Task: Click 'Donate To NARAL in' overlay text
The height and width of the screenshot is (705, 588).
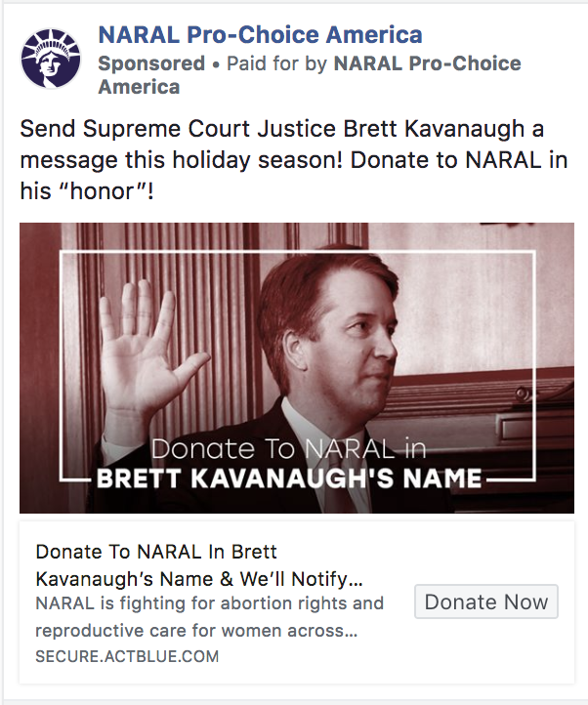Action: point(288,449)
